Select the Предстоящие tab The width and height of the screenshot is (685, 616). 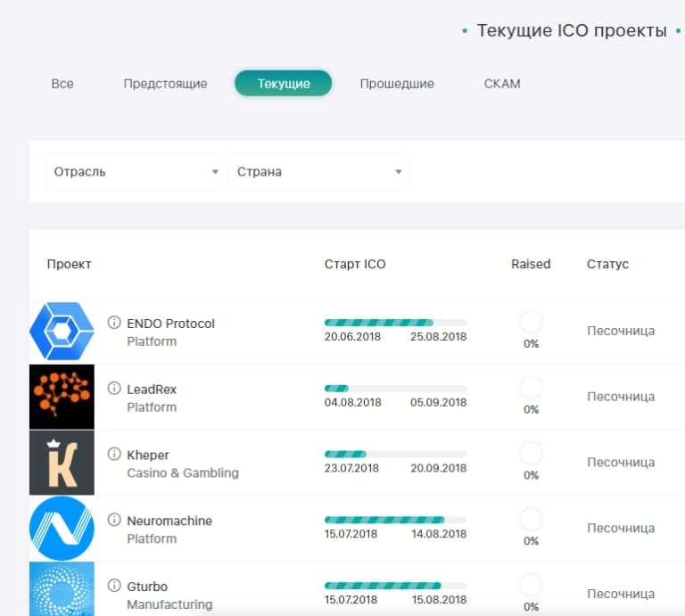click(x=165, y=84)
